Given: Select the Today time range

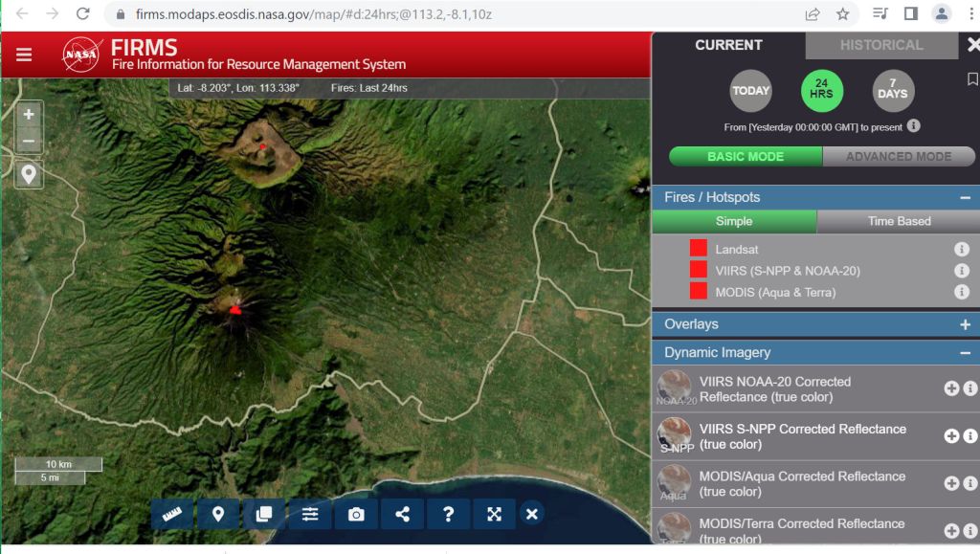Looking at the screenshot, I should point(750,91).
